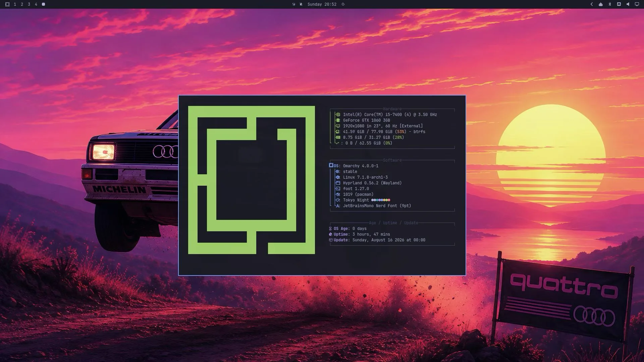Click the Sunday 20:52 clock

[322, 4]
